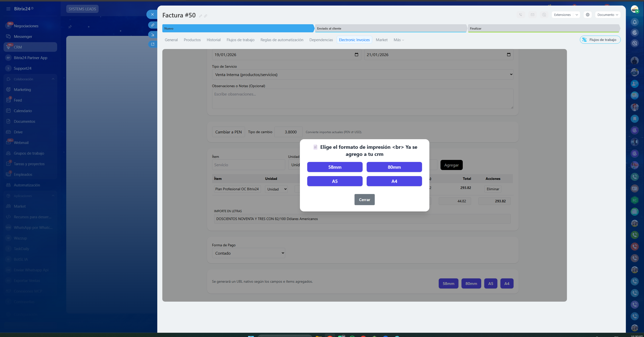Expand the Más tab menu

[x=399, y=40]
